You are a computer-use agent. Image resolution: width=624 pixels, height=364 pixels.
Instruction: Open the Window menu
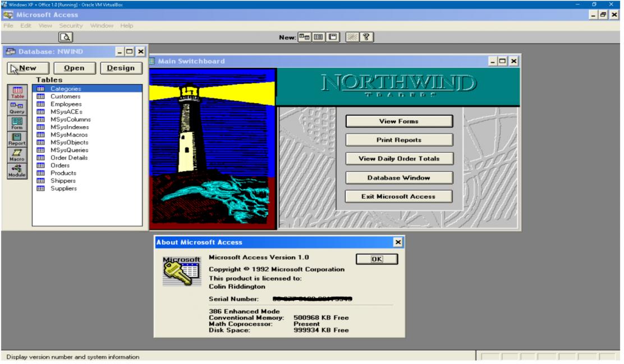point(102,25)
